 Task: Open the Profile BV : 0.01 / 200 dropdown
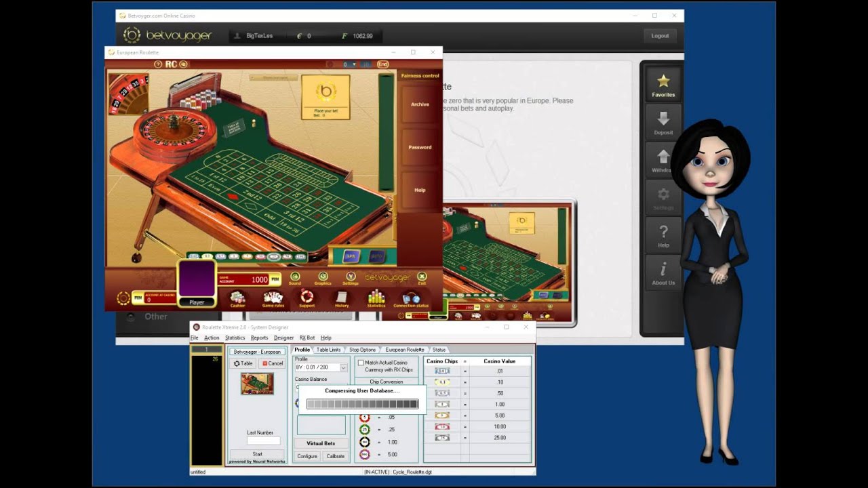pos(321,367)
